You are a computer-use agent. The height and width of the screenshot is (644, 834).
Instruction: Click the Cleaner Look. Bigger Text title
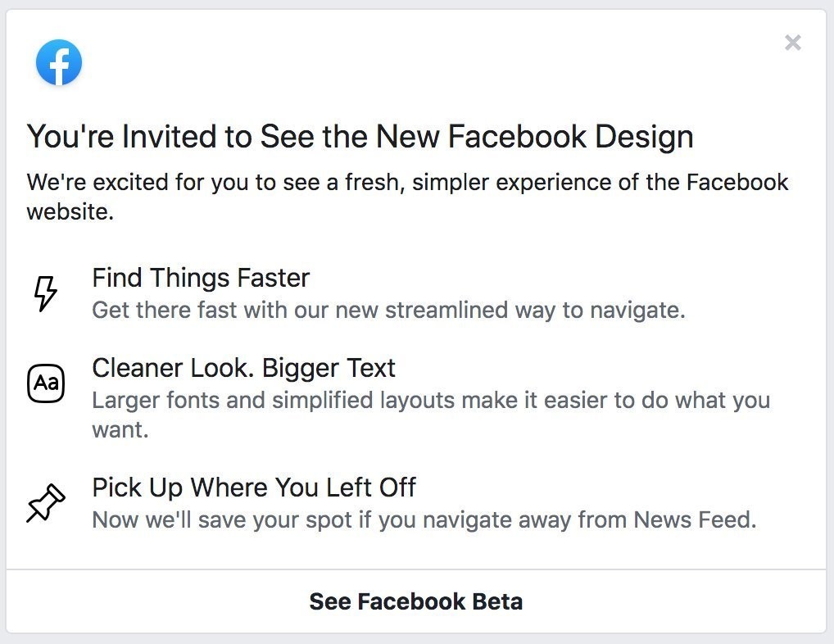point(243,368)
